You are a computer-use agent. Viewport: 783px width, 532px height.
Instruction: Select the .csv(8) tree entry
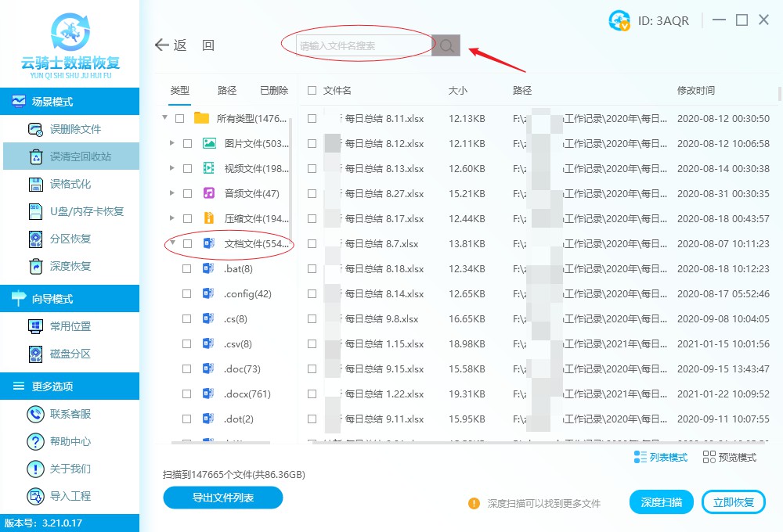click(238, 344)
